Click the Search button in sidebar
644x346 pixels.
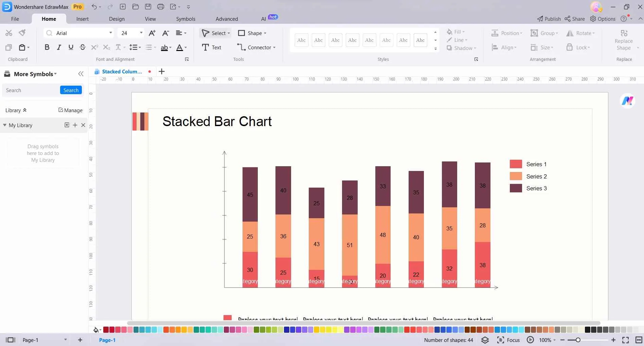coord(71,90)
